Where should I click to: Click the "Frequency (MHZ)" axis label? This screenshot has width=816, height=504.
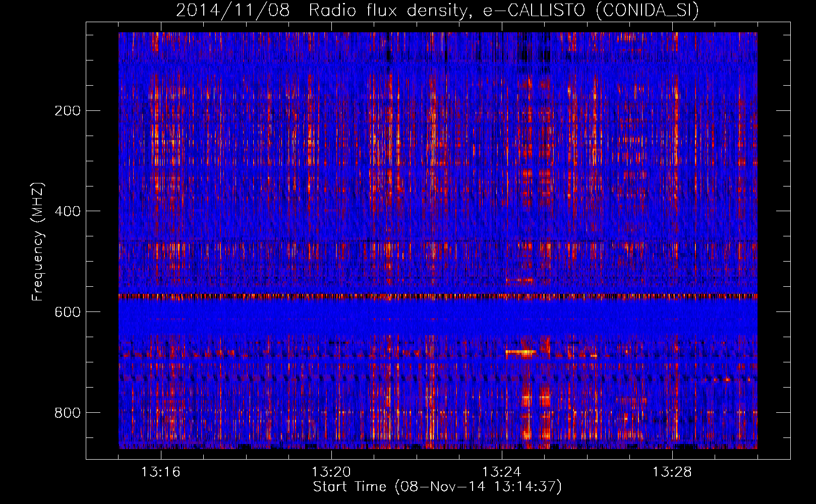coord(37,242)
